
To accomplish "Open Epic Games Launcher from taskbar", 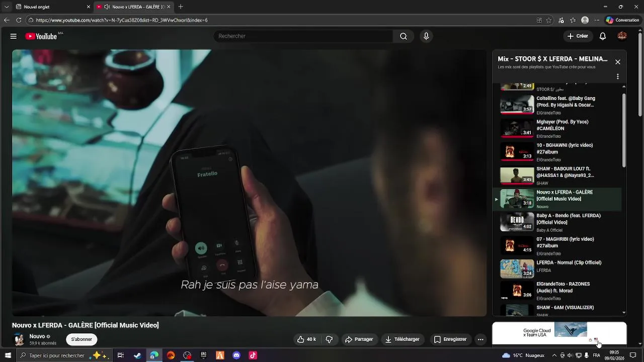I will click(204, 355).
